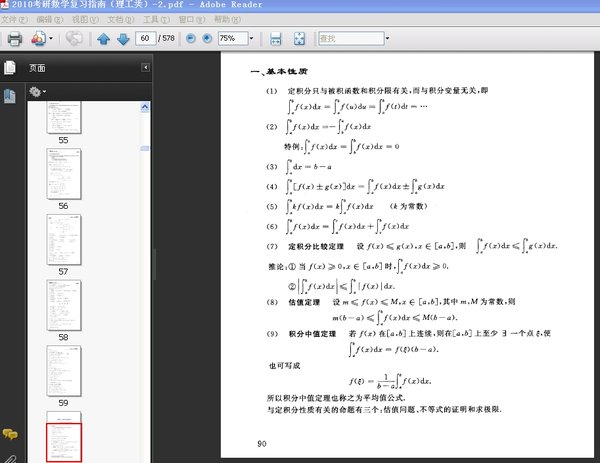The height and width of the screenshot is (463, 600).
Task: Click thumbnail scrollbar up arrow
Action: (x=145, y=107)
